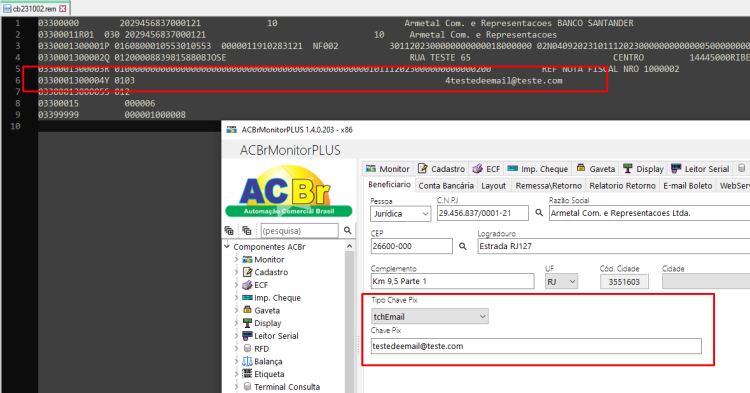Click the Monitor icon in component tree
Screen dimensions: 750x393
click(247, 259)
